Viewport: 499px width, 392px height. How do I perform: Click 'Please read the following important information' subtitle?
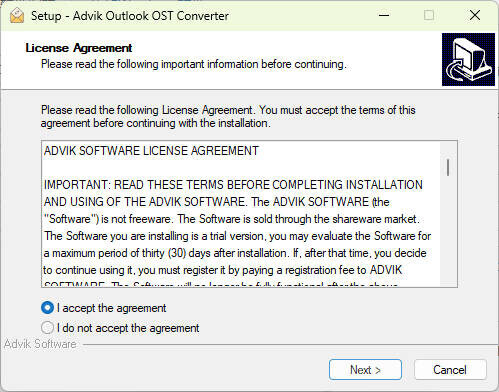tap(194, 64)
